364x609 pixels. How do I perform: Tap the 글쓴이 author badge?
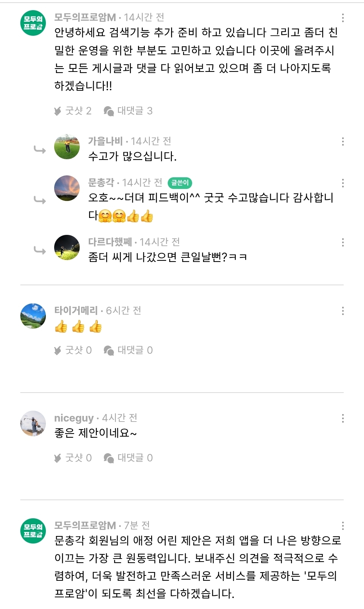tap(180, 183)
